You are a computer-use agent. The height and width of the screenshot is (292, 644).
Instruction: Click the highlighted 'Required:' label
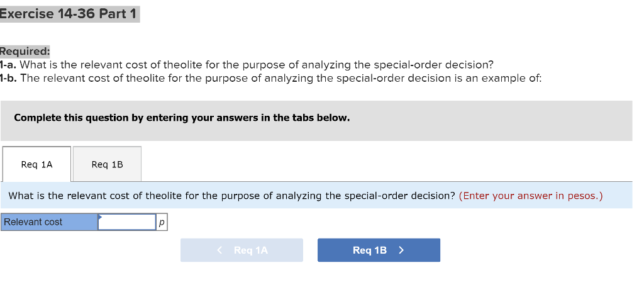point(25,51)
